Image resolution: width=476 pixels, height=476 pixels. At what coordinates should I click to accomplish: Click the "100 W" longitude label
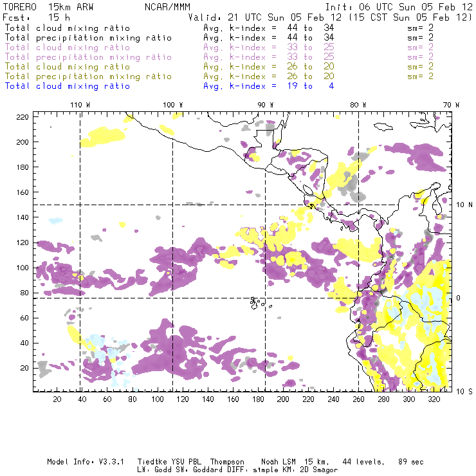[x=173, y=105]
